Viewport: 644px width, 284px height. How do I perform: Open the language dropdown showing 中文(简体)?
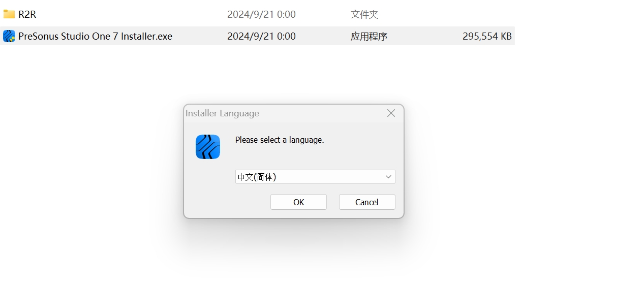[315, 177]
